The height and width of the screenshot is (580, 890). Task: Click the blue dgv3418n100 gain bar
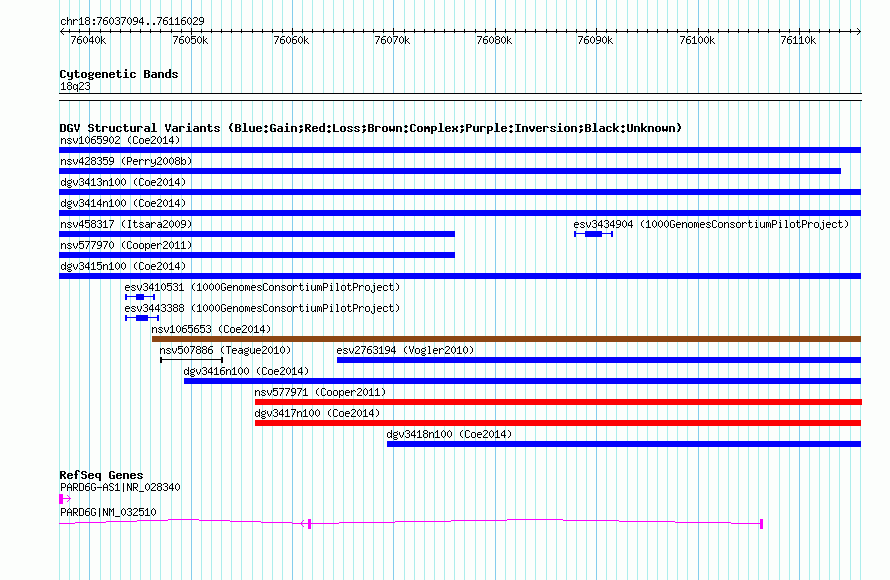point(624,444)
